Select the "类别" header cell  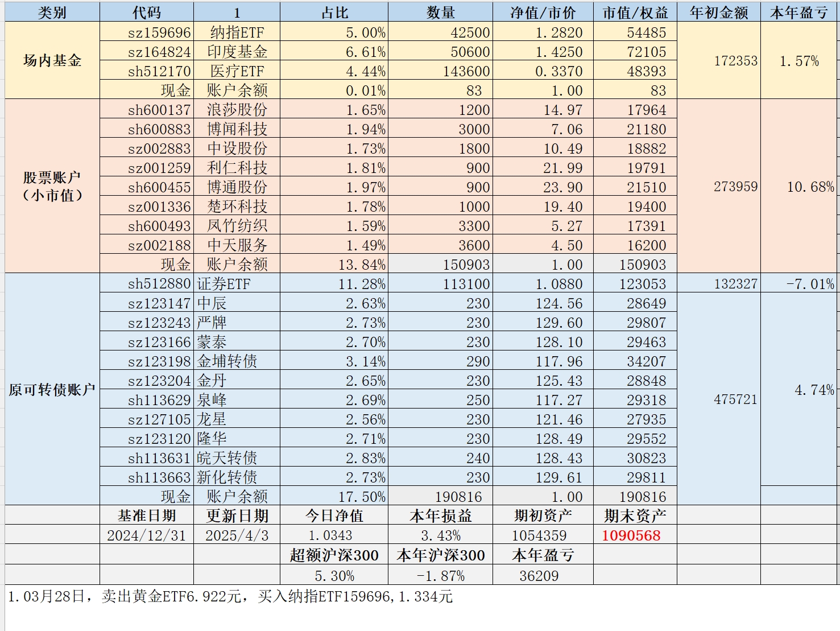(x=52, y=13)
